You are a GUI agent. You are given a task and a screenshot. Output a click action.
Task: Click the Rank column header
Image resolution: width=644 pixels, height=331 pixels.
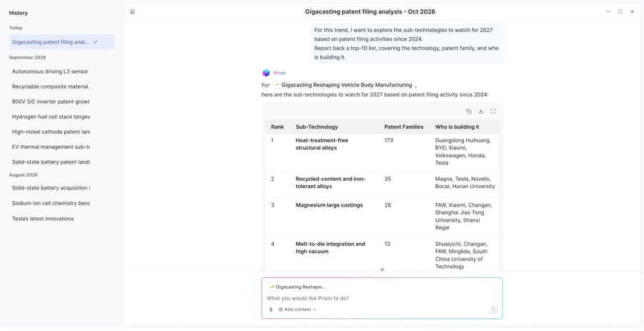(277, 127)
